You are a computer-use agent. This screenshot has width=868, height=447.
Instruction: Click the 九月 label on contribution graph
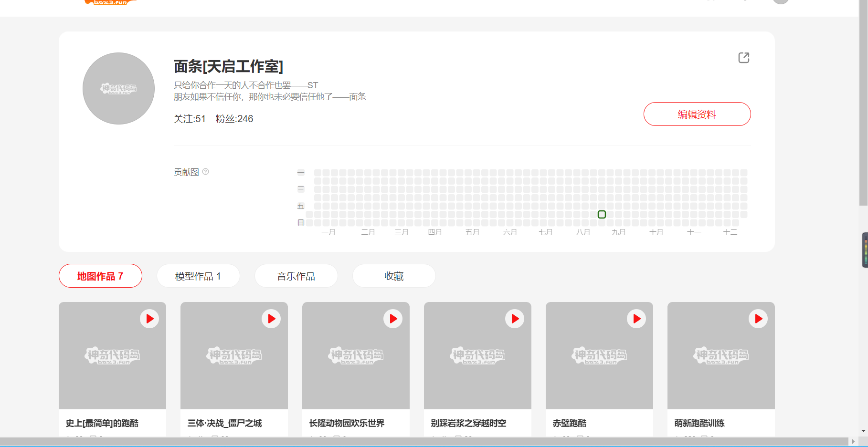click(x=618, y=232)
